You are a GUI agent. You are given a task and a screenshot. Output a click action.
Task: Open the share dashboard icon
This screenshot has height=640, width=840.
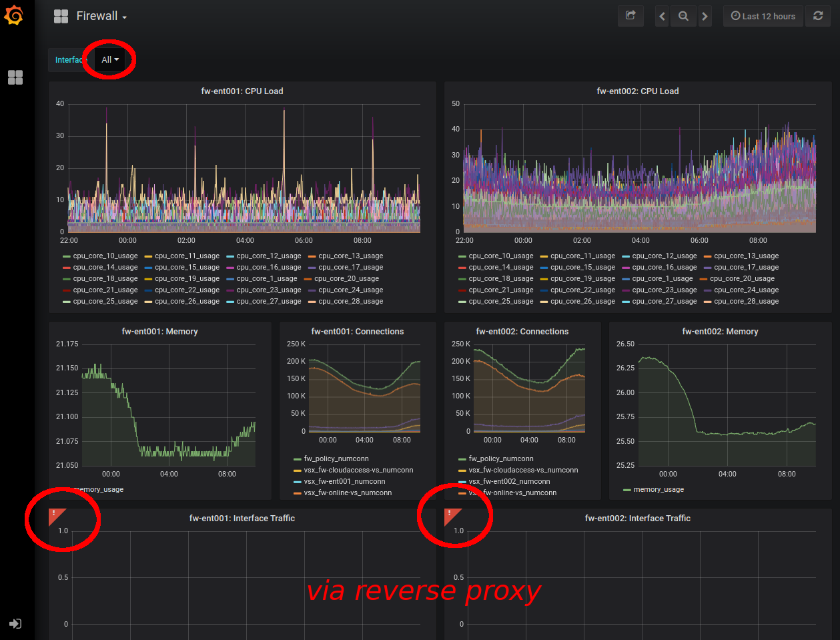pos(630,15)
